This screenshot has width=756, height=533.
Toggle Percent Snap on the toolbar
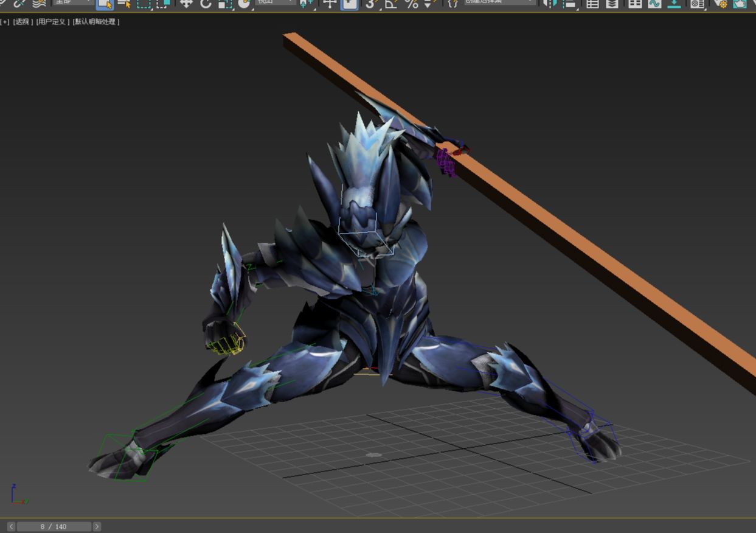point(411,4)
